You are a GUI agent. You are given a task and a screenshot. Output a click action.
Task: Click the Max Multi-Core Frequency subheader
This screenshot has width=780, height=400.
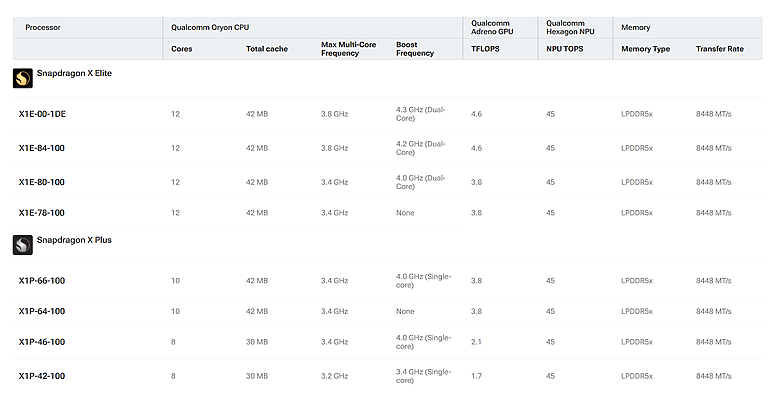tap(348, 49)
